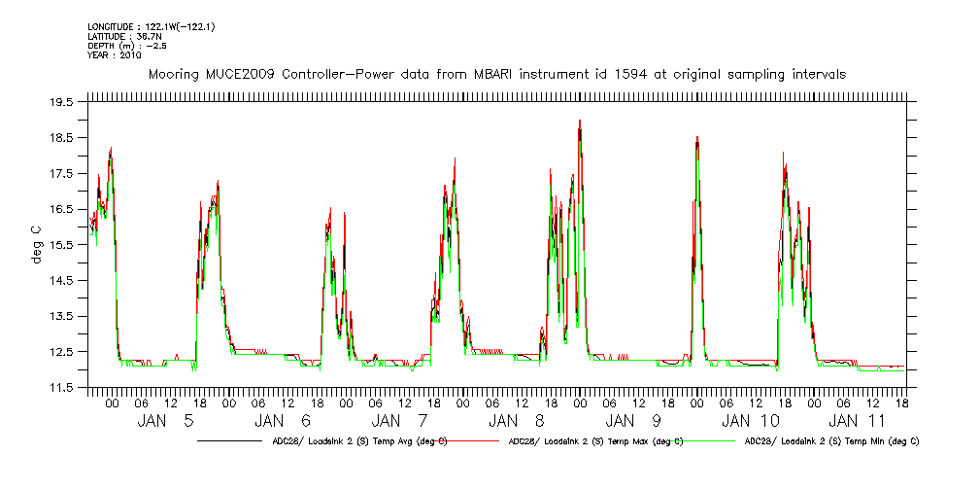The height and width of the screenshot is (490, 980).
Task: Click the "deg C" y-axis label
Action: click(36, 245)
